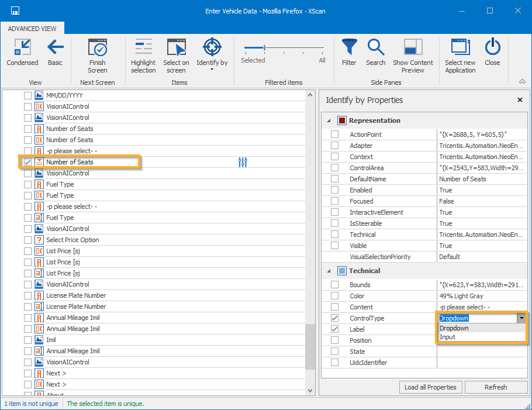
Task: Uncheck the ControlType property checkbox
Action: [334, 318]
